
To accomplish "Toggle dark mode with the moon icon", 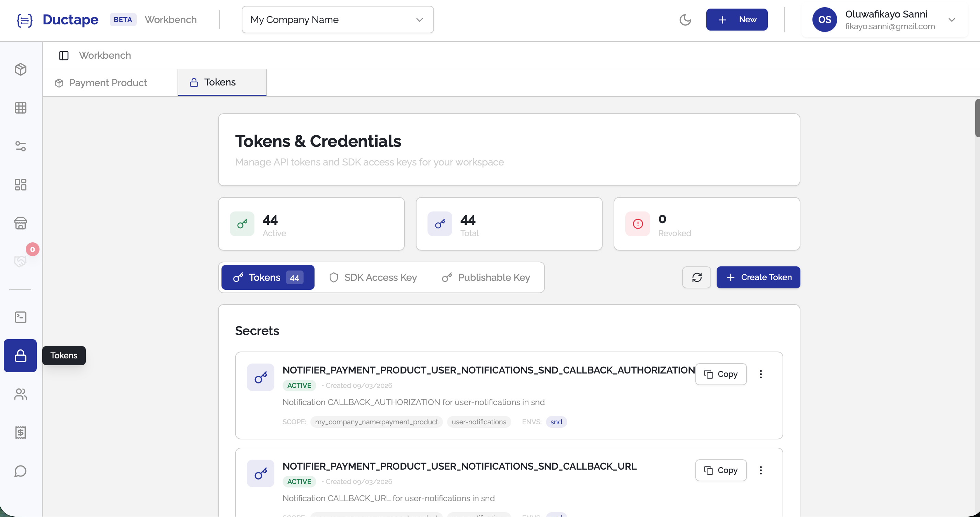I will [685, 20].
